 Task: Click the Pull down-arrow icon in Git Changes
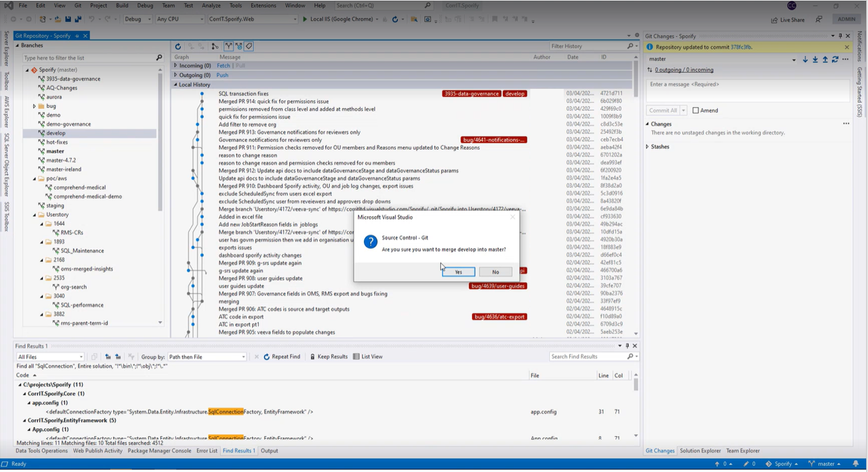click(815, 59)
